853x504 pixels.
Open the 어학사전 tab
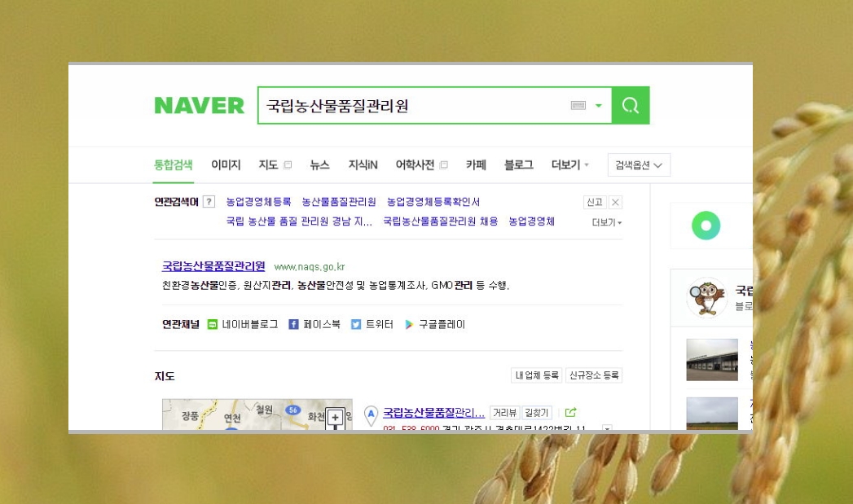pos(415,164)
